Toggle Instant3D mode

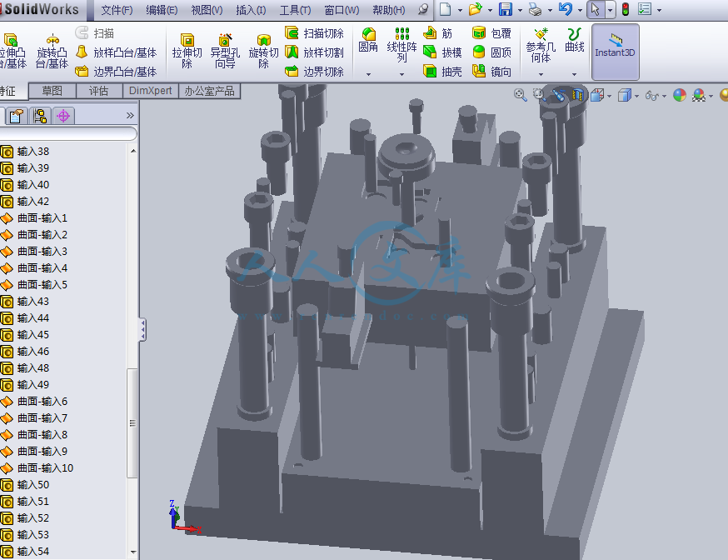pos(616,52)
